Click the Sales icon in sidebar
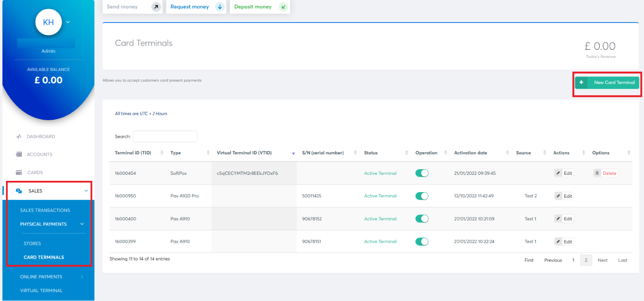Image resolution: width=644 pixels, height=301 pixels. 19,191
